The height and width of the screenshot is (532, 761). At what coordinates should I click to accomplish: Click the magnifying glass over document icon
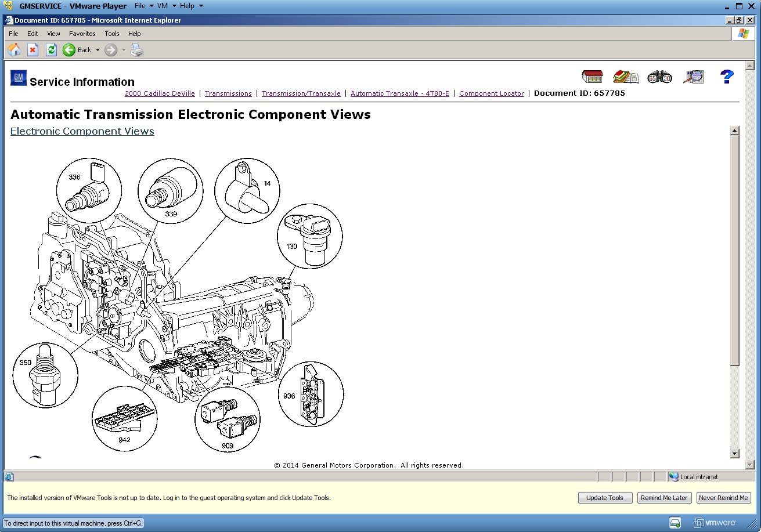tap(693, 77)
